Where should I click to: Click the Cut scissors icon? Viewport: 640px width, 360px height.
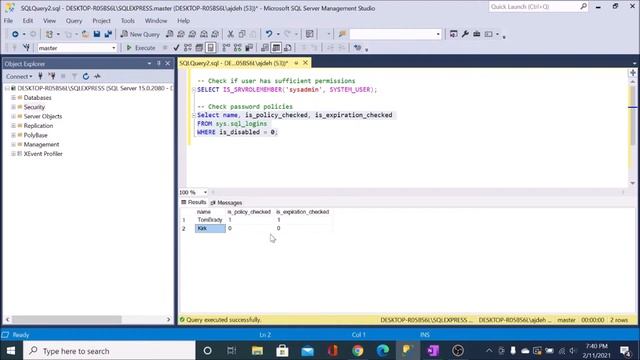click(x=231, y=34)
